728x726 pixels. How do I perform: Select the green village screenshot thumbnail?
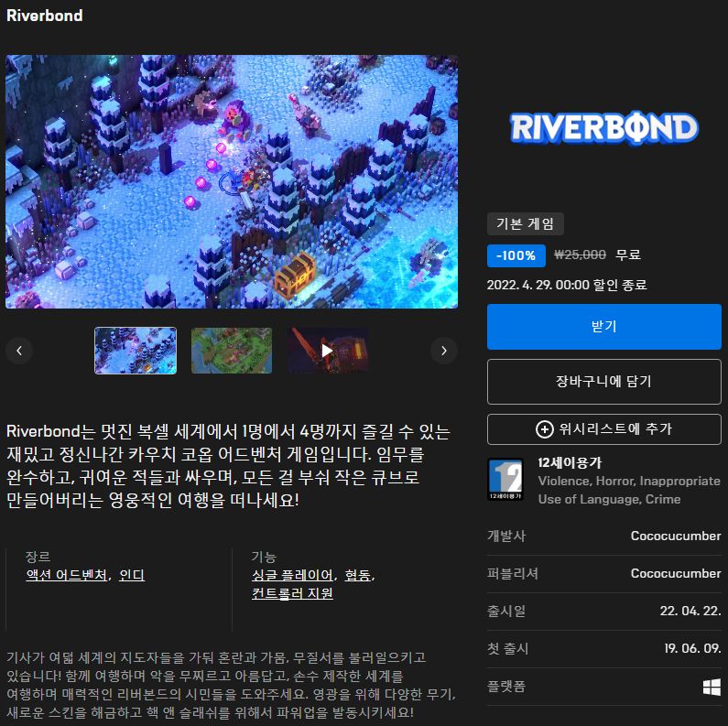[x=232, y=351]
